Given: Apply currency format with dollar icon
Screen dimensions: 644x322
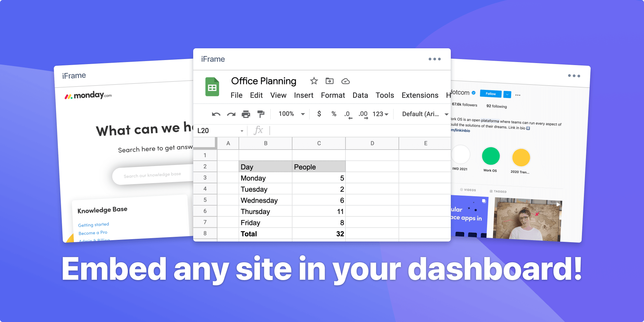Looking at the screenshot, I should (319, 114).
